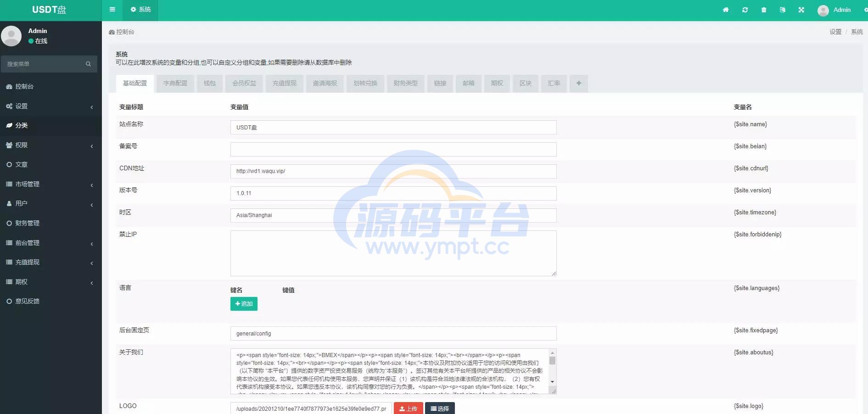Click the Admin avatar in sidebar
The width and height of the screenshot is (868, 414).
(11, 36)
